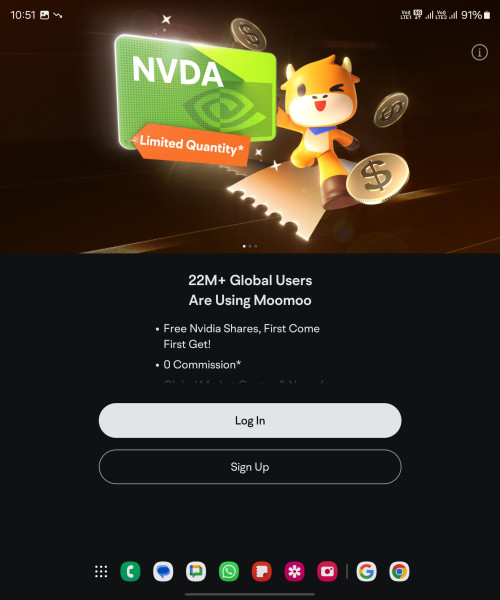Tap the Free Nvidia Shares bullet text
500x600 pixels.
pos(241,336)
